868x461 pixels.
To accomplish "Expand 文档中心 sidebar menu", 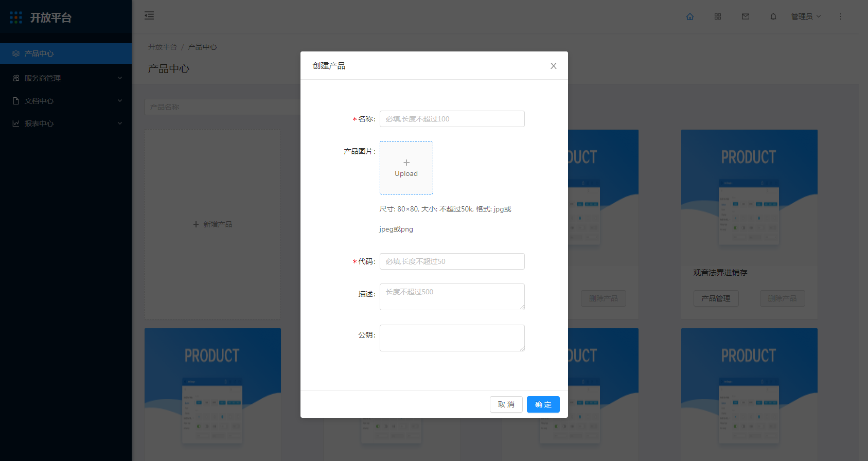I will 66,101.
